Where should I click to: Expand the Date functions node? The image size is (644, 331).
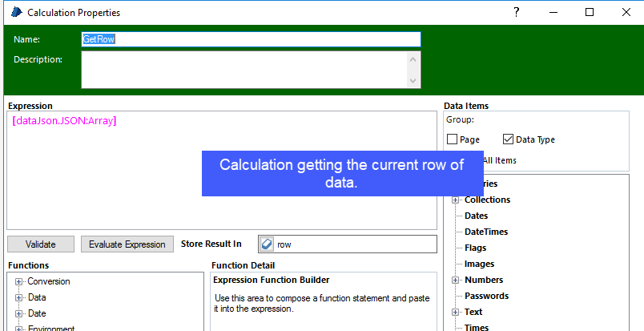click(x=19, y=313)
